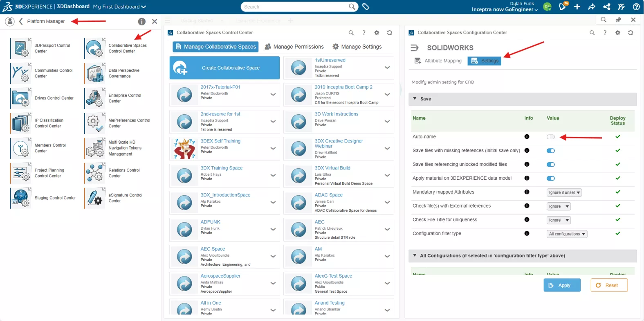Open Staging Control Center icon
The image size is (644, 321).
click(20, 198)
